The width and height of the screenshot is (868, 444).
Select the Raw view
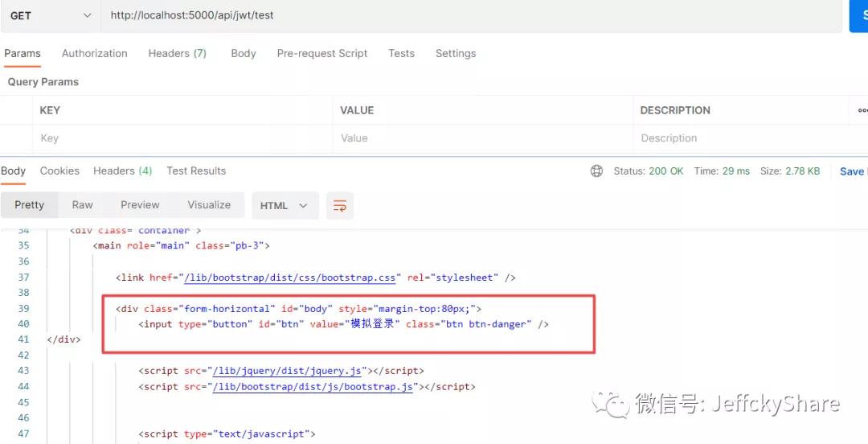tap(83, 205)
